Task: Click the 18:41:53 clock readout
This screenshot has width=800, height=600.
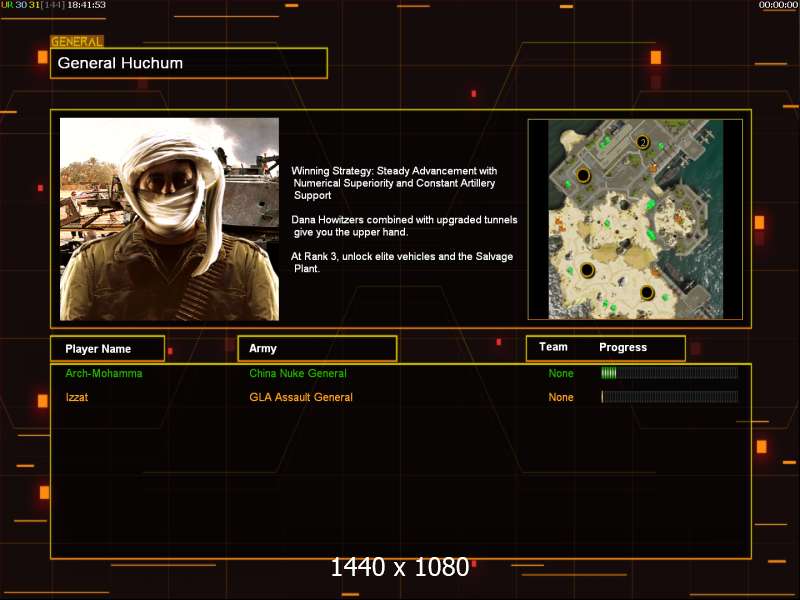Action: pos(86,5)
